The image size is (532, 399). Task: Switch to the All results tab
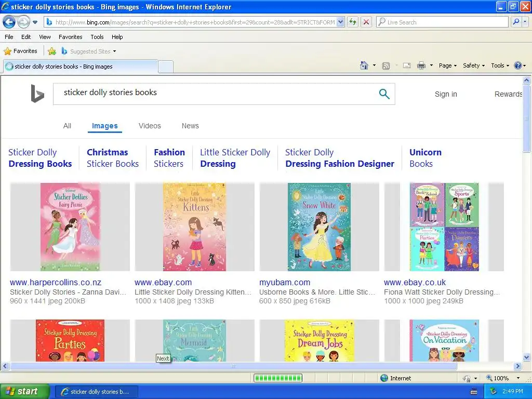tap(67, 126)
